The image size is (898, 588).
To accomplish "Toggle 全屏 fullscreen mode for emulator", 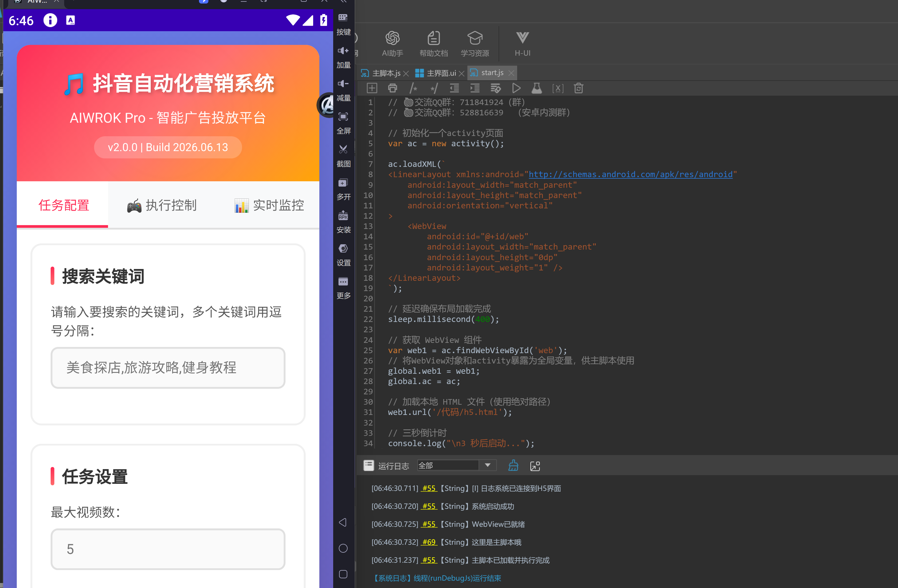I will pos(343,123).
